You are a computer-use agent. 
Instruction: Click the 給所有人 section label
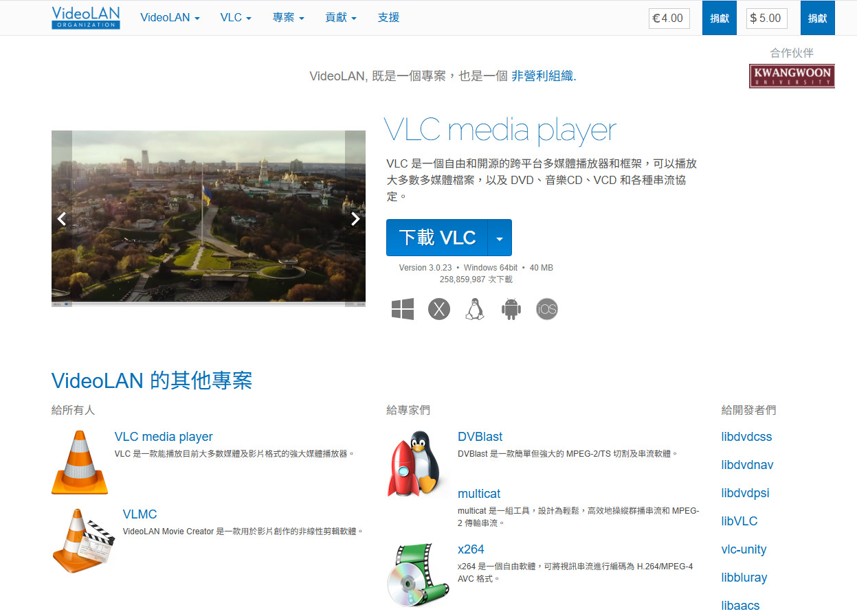click(x=74, y=410)
